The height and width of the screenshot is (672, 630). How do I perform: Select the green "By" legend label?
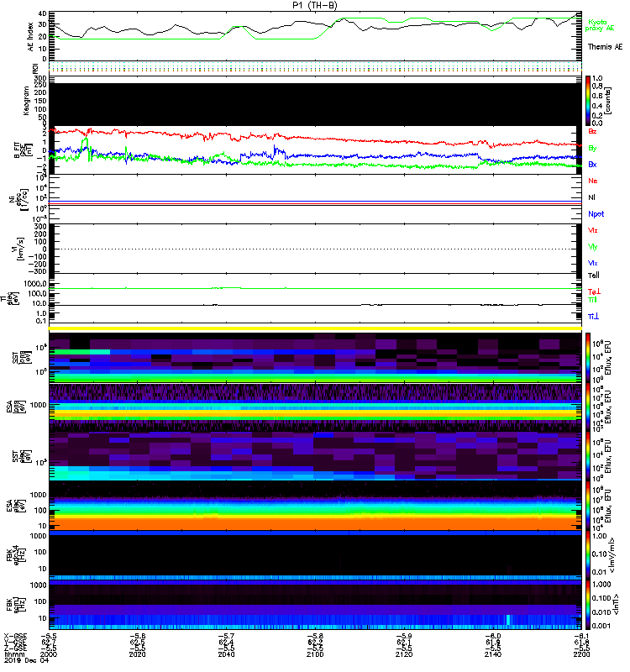click(592, 149)
